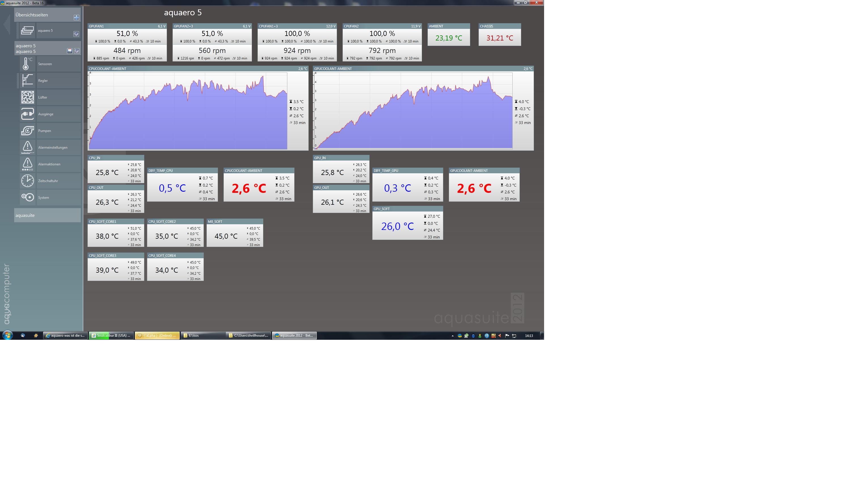Open the Alarmeinstellungen warning icon
Image resolution: width=866 pixels, height=504 pixels.
27,147
